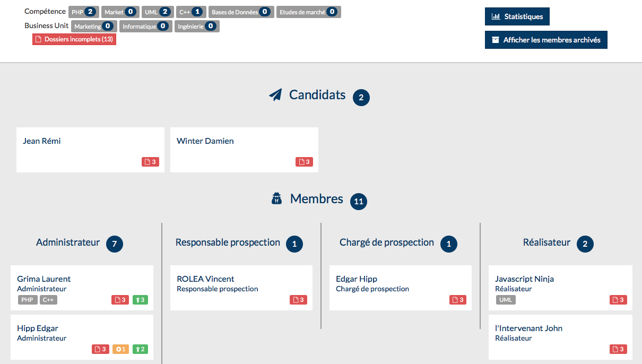Click the spy icon beside the Membres heading
The height and width of the screenshot is (364, 642).
click(276, 199)
